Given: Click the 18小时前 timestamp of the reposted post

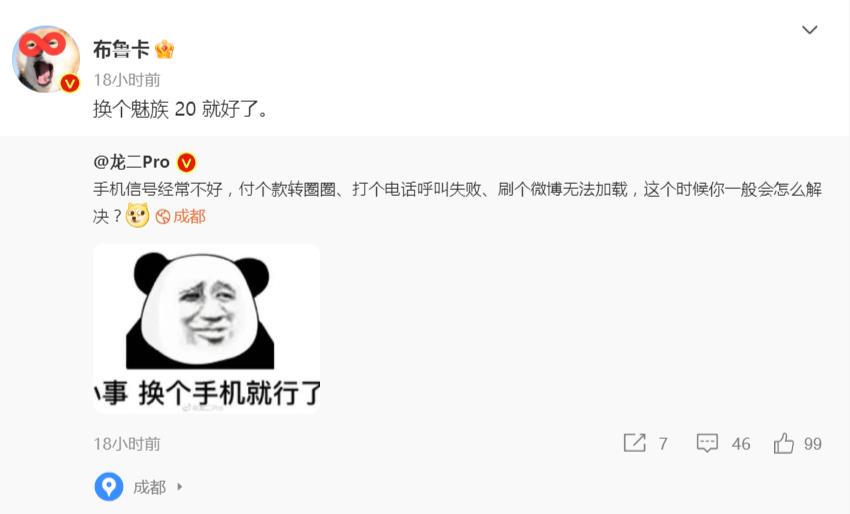Looking at the screenshot, I should 127,444.
